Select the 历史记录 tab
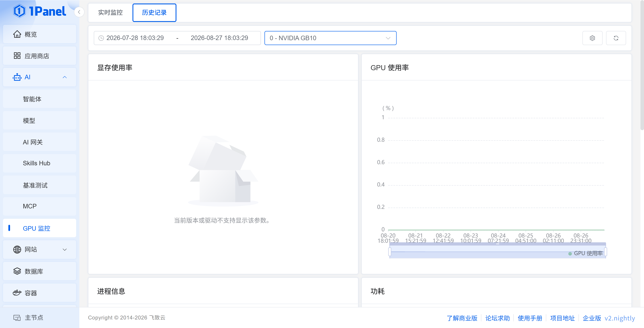The width and height of the screenshot is (644, 328). tap(154, 13)
